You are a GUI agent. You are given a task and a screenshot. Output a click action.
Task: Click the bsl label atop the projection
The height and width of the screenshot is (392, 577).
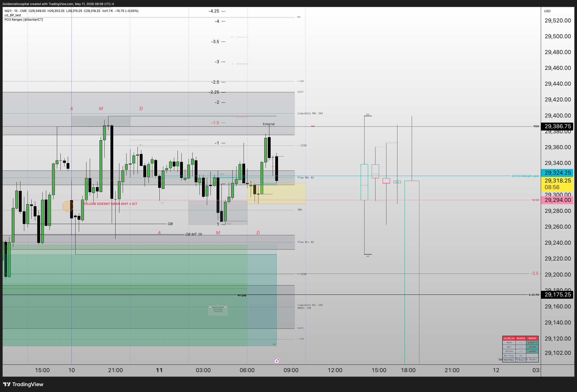point(368,114)
